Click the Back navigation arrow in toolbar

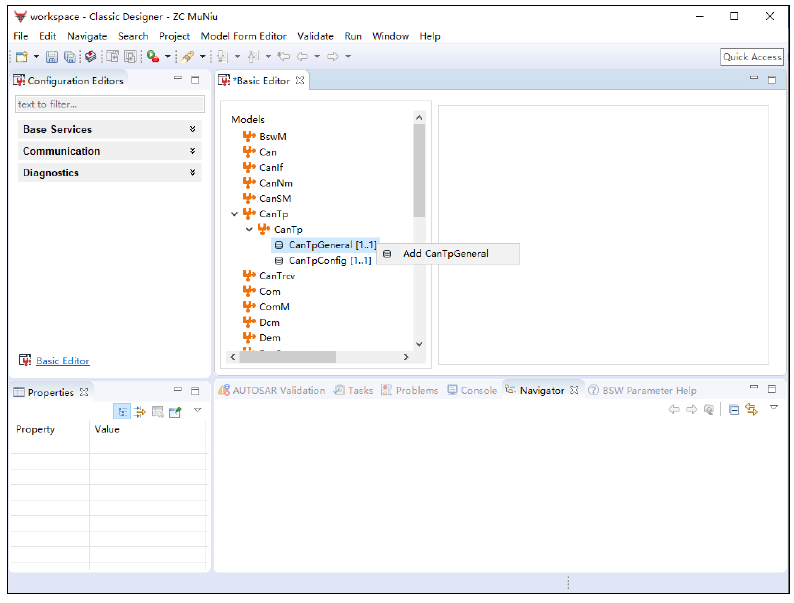[x=302, y=57]
